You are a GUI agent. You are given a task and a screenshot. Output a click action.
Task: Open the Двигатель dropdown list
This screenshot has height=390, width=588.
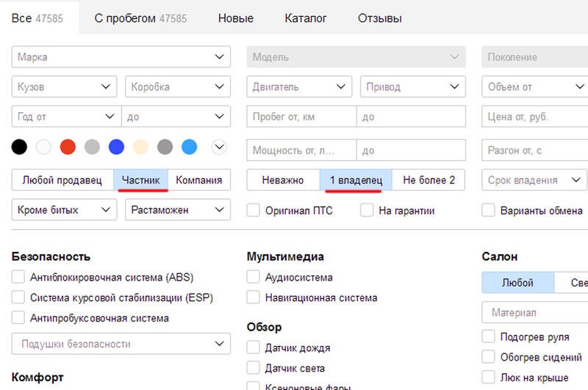coord(298,87)
